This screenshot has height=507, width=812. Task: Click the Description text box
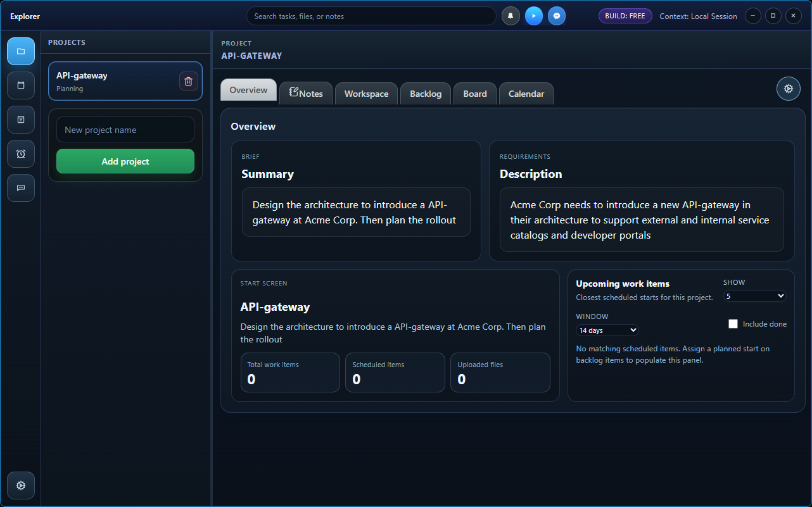[642, 220]
